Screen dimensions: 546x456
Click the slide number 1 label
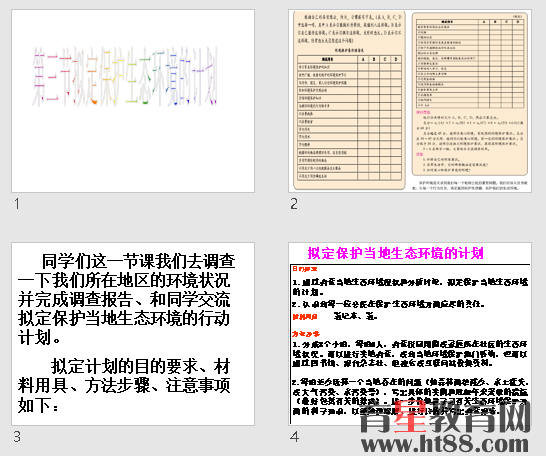[x=17, y=204]
